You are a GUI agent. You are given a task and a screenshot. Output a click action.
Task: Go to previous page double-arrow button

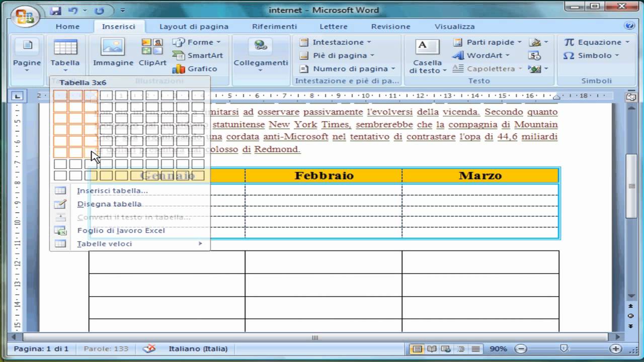click(631, 306)
